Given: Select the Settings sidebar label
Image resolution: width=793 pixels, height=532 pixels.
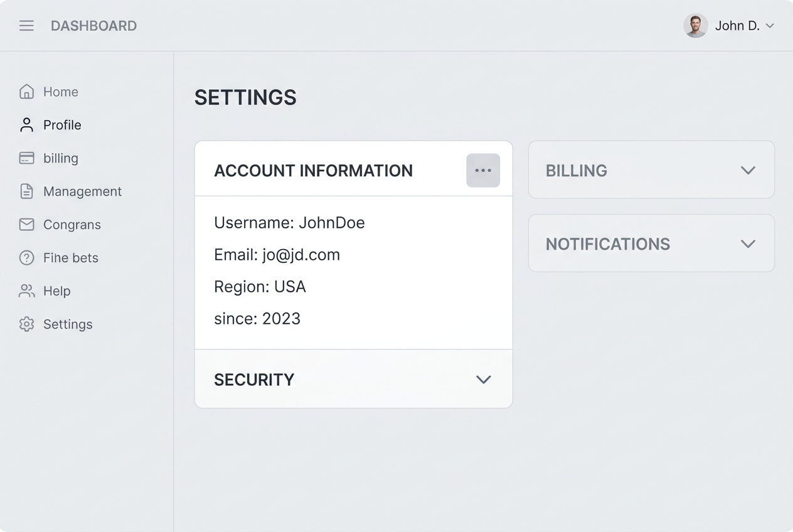Looking at the screenshot, I should pos(68,324).
